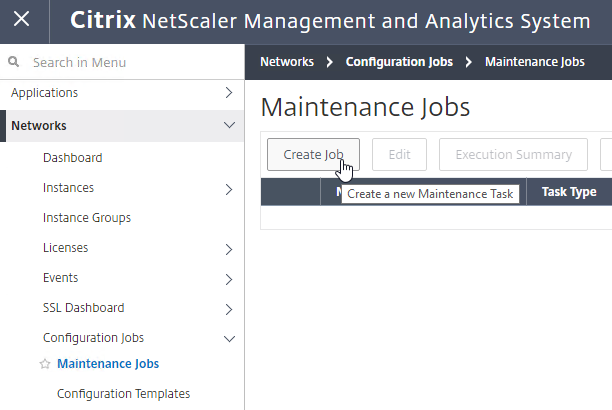Open Configuration Templates
Viewport: 612px width, 410px height.
123,394
